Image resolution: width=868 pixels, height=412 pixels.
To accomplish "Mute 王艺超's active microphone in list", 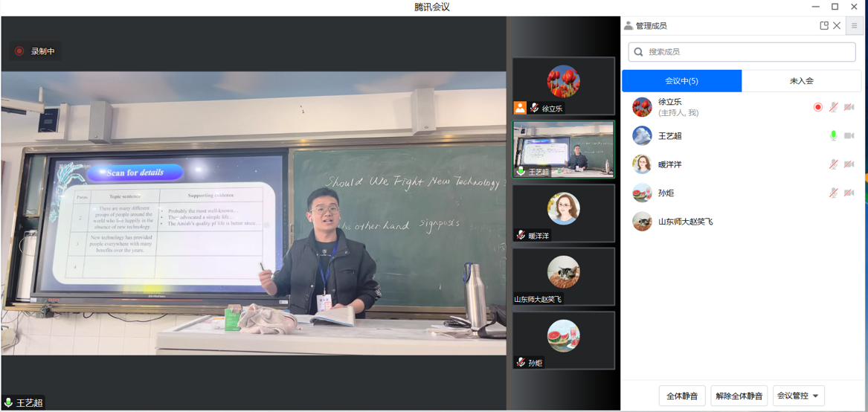I will pyautogui.click(x=834, y=135).
